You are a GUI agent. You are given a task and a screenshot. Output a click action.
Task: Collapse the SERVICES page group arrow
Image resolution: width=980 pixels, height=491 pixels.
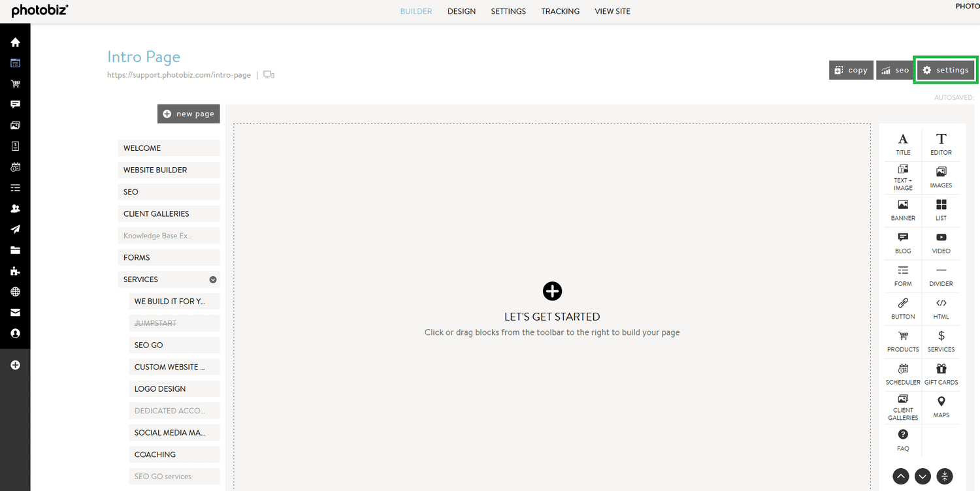click(x=213, y=279)
